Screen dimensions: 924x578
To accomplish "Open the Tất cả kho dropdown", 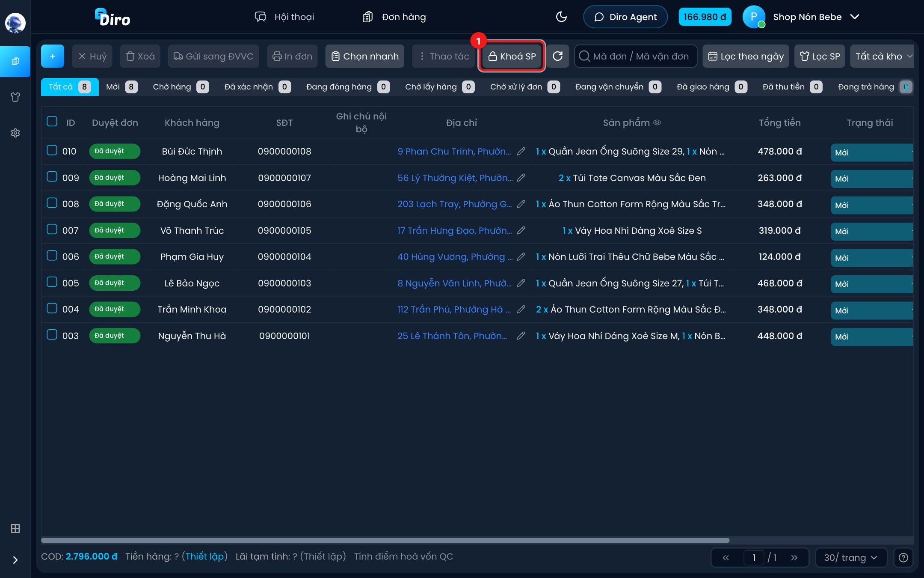I will (x=883, y=56).
